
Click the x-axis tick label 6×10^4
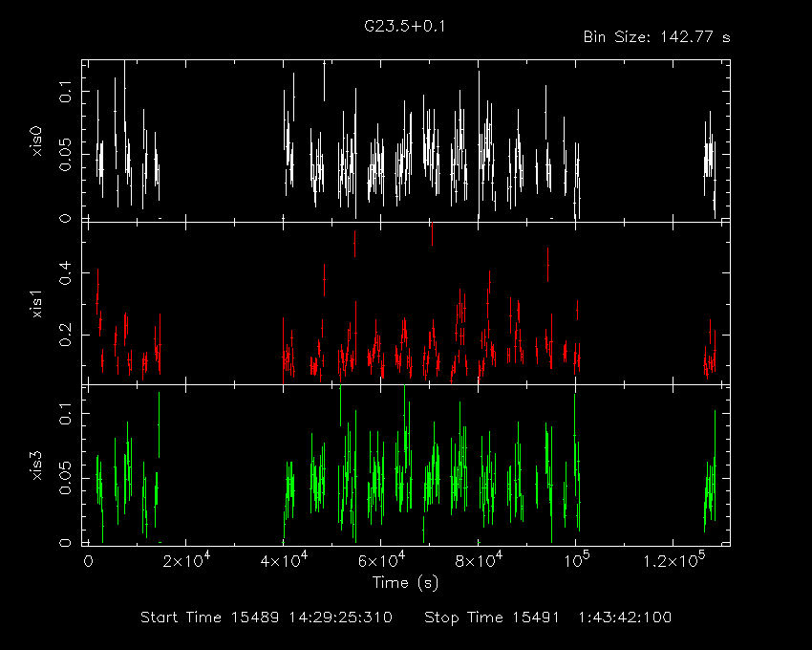point(380,560)
